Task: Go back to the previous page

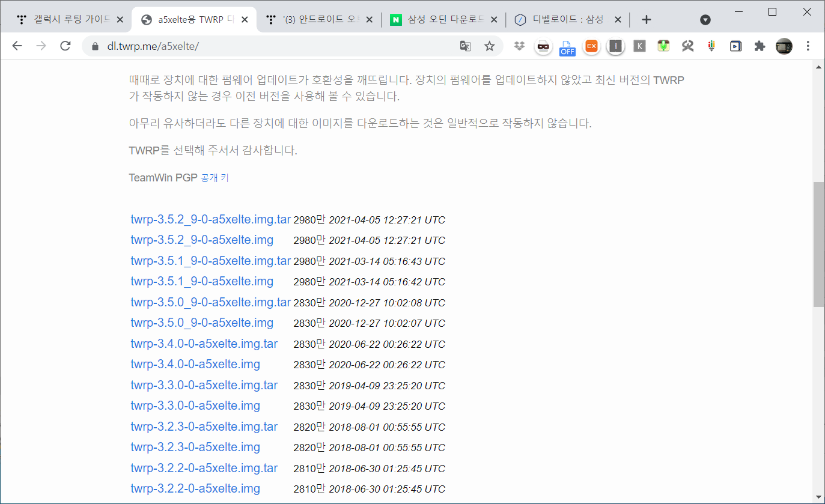Action: click(x=17, y=46)
